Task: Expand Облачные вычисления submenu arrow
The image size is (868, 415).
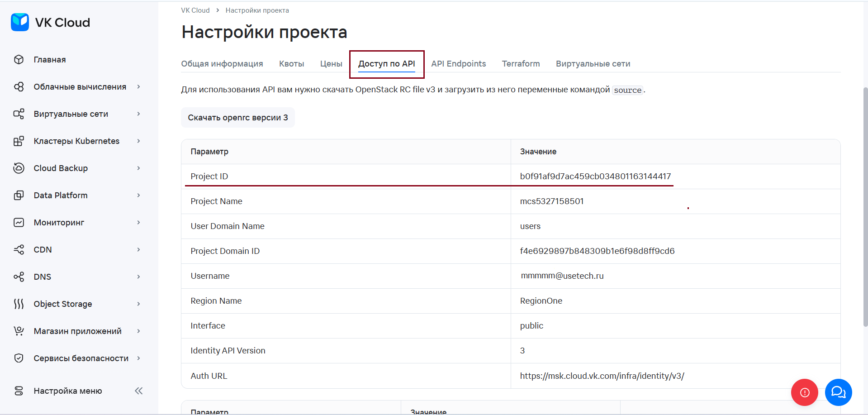Action: (139, 87)
